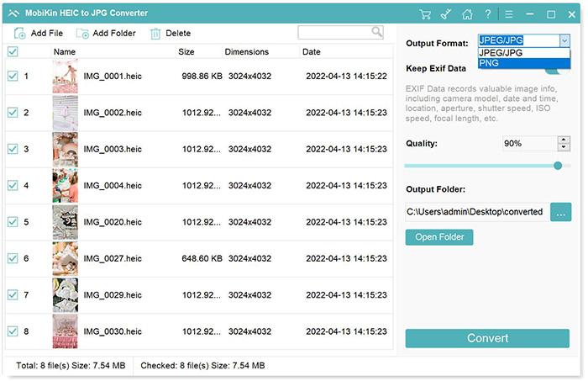Click the Open Folder button
This screenshot has width=588, height=381.
439,237
